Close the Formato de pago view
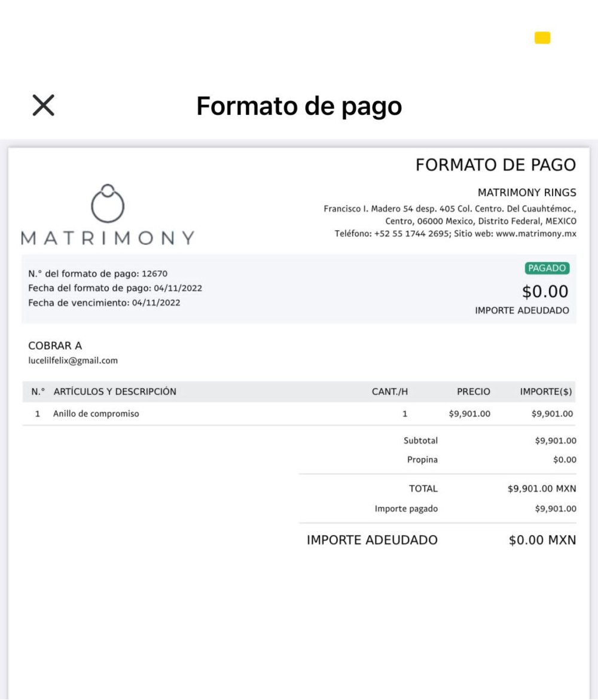 [x=43, y=105]
